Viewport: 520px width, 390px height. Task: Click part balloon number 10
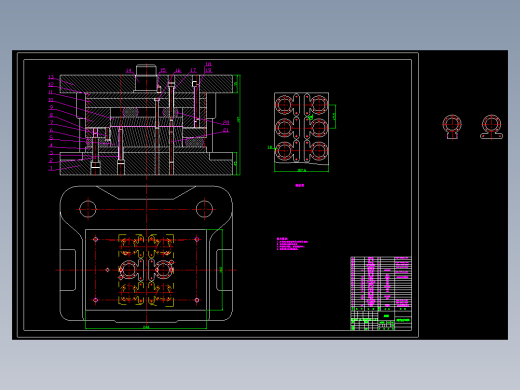(51, 100)
